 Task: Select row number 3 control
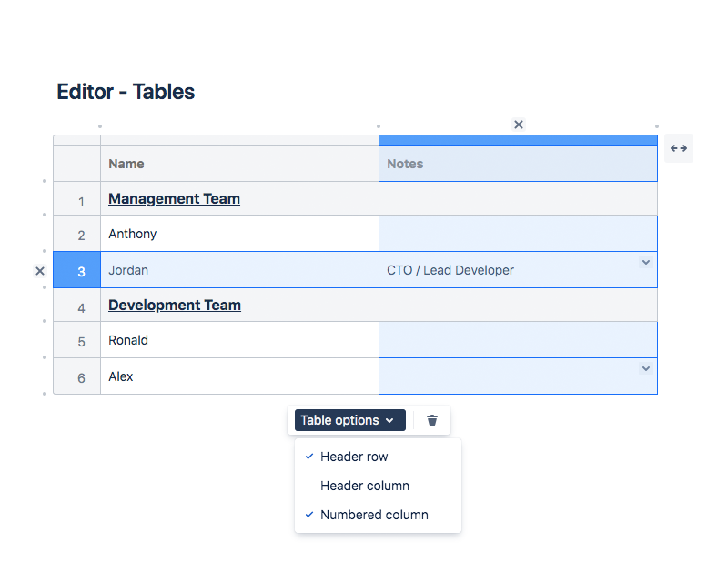(x=77, y=270)
